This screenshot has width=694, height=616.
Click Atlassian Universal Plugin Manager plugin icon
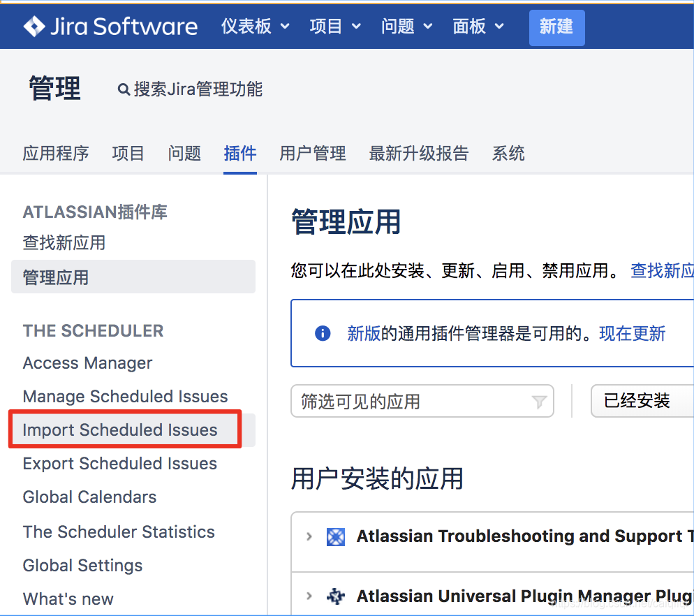(336, 596)
